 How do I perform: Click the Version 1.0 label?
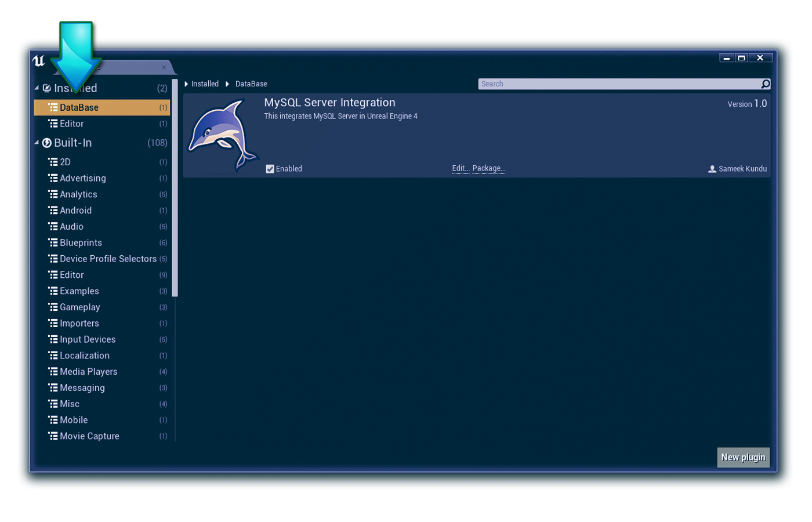(x=747, y=104)
